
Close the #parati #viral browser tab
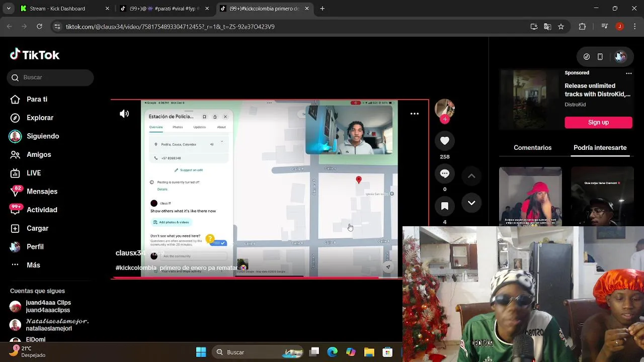pos(207,9)
